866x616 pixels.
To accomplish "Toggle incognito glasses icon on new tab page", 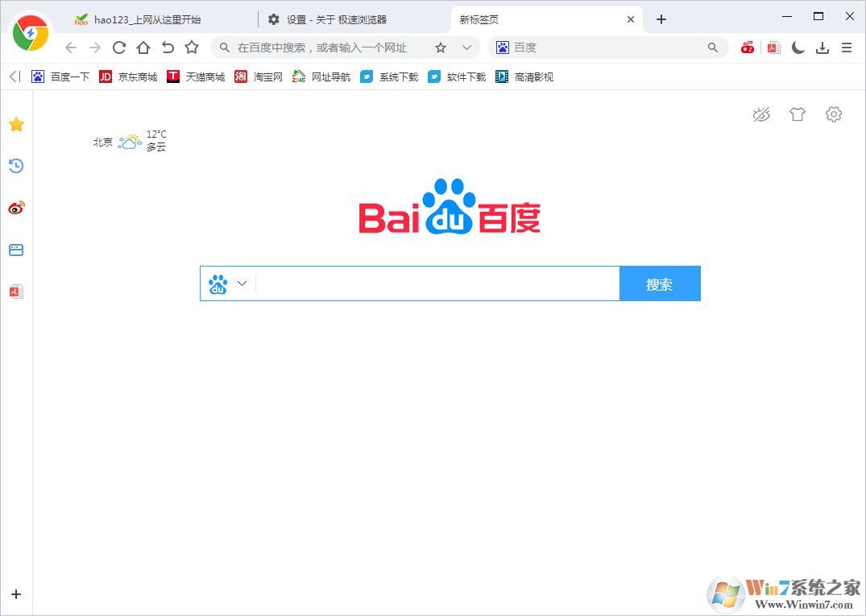I will 761,114.
